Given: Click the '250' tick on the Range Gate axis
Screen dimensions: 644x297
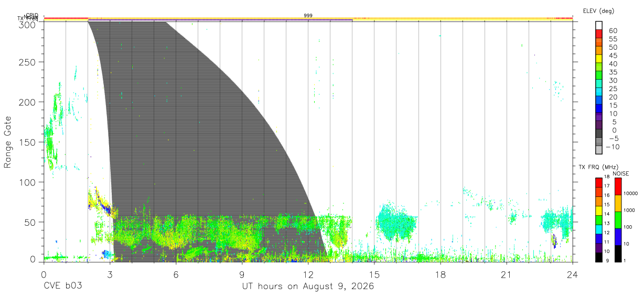Looking at the screenshot, I should click(x=28, y=62).
